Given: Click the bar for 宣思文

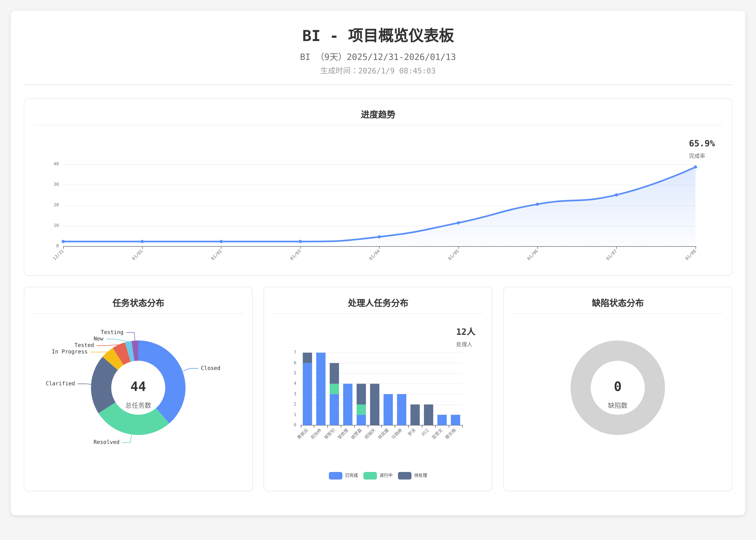Looking at the screenshot, I should pyautogui.click(x=442, y=420).
